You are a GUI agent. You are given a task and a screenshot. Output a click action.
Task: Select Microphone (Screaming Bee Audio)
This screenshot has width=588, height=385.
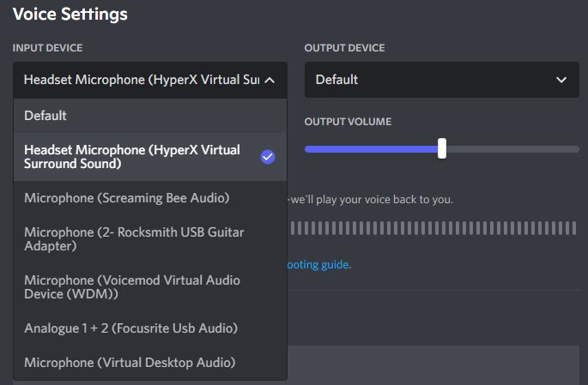click(150, 198)
